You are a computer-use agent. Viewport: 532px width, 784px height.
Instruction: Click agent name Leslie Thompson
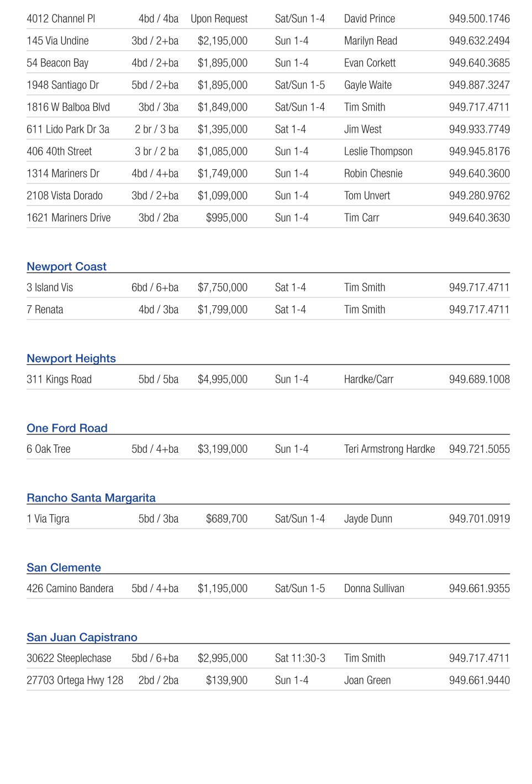click(x=378, y=151)
